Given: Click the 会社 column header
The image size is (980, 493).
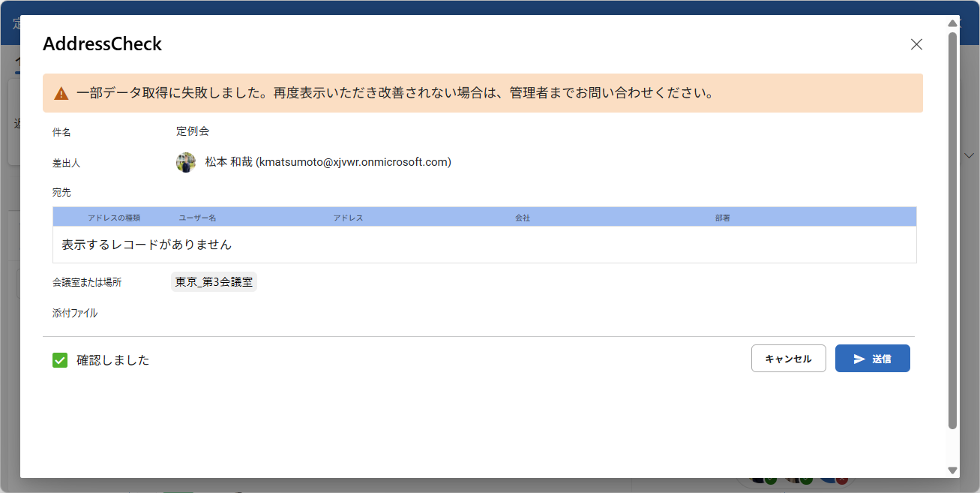Looking at the screenshot, I should click(x=523, y=218).
